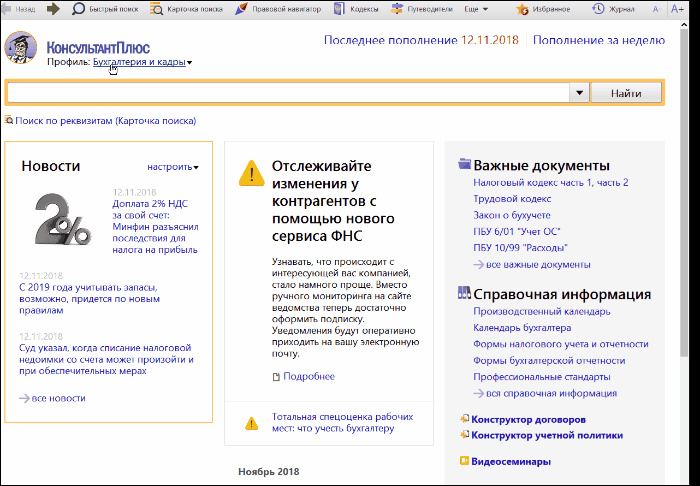The image size is (700, 486).
Task: Click the КонсультантПлюс professor logo
Action: click(21, 47)
